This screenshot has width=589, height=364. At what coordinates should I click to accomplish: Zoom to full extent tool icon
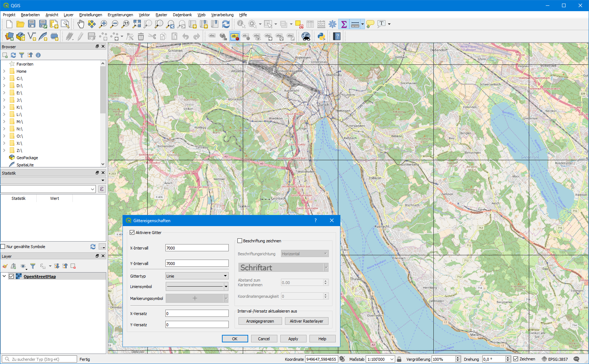pos(137,24)
